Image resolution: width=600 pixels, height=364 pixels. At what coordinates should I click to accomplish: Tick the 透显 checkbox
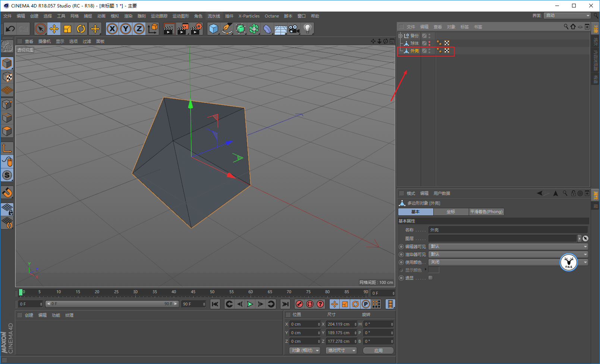(431, 278)
